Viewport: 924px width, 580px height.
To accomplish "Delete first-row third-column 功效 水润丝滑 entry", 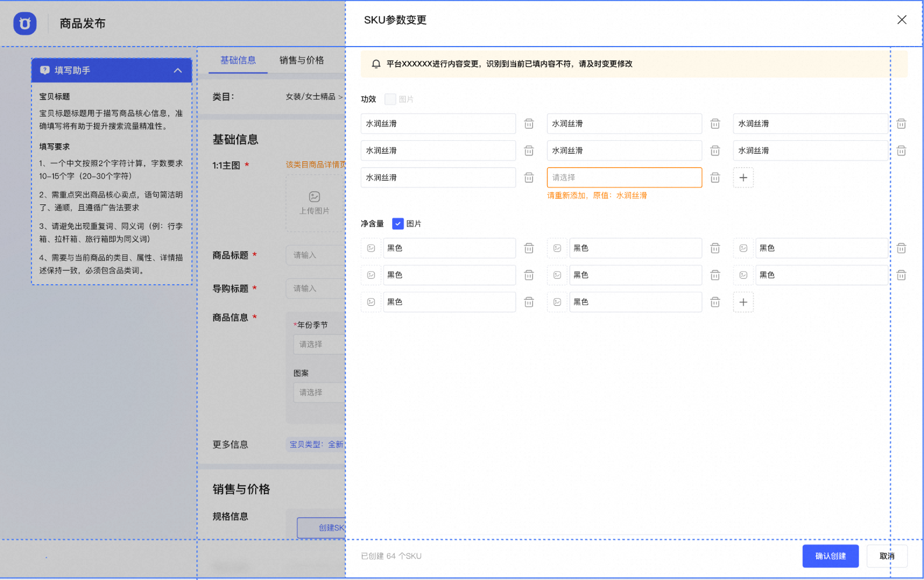I will coord(901,123).
